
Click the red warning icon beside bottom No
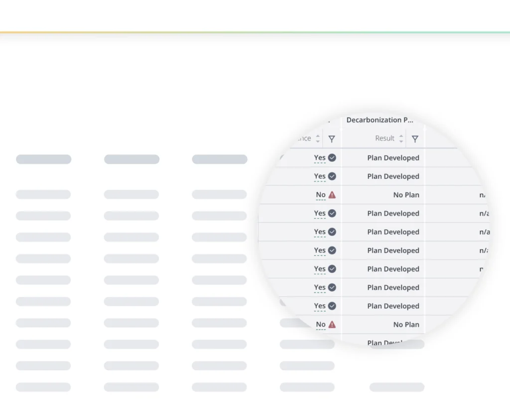click(332, 324)
